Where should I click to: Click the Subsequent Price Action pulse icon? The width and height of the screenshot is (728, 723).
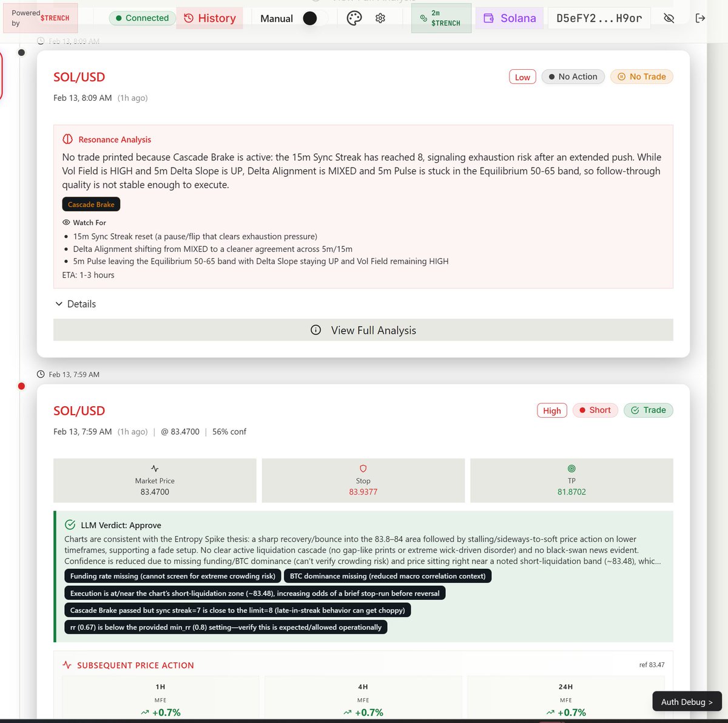point(67,665)
